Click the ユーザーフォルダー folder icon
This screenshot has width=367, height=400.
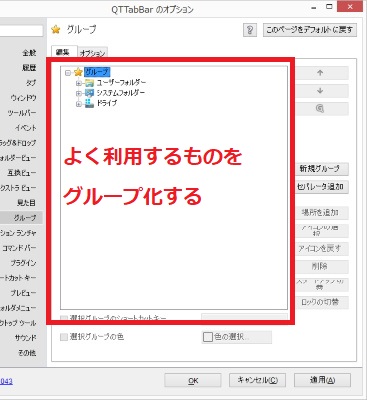click(89, 83)
